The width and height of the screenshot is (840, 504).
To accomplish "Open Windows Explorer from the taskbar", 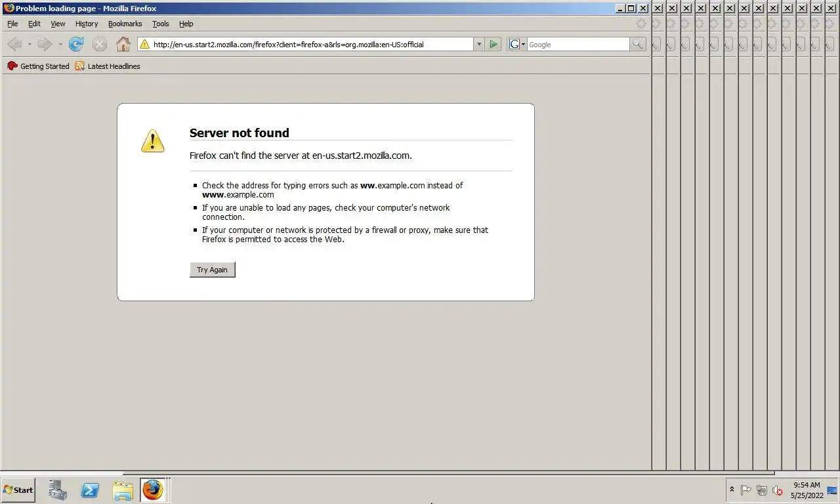I will click(x=123, y=490).
